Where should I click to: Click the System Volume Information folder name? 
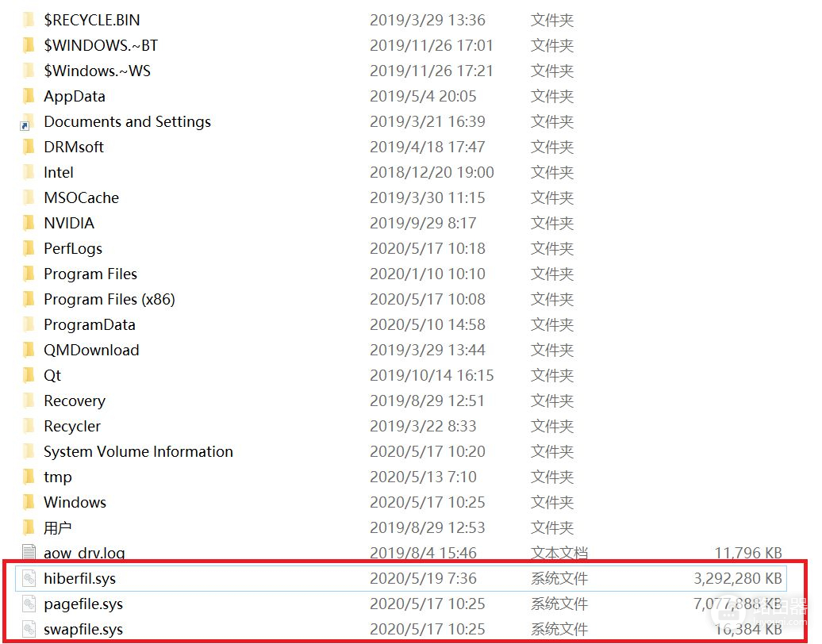click(x=138, y=451)
